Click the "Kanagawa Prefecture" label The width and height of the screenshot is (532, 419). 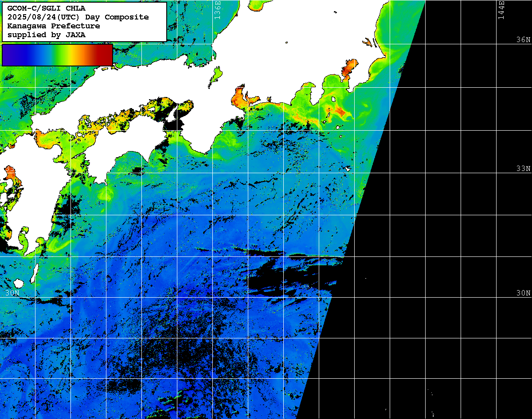(x=54, y=26)
